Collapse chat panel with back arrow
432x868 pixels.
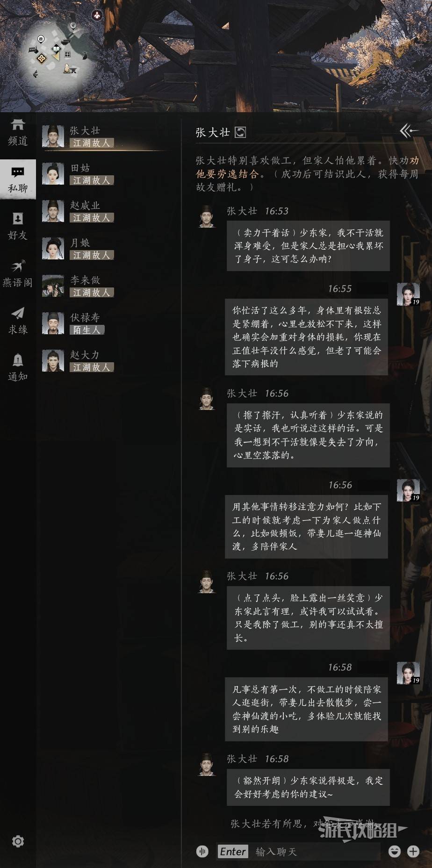click(x=409, y=131)
